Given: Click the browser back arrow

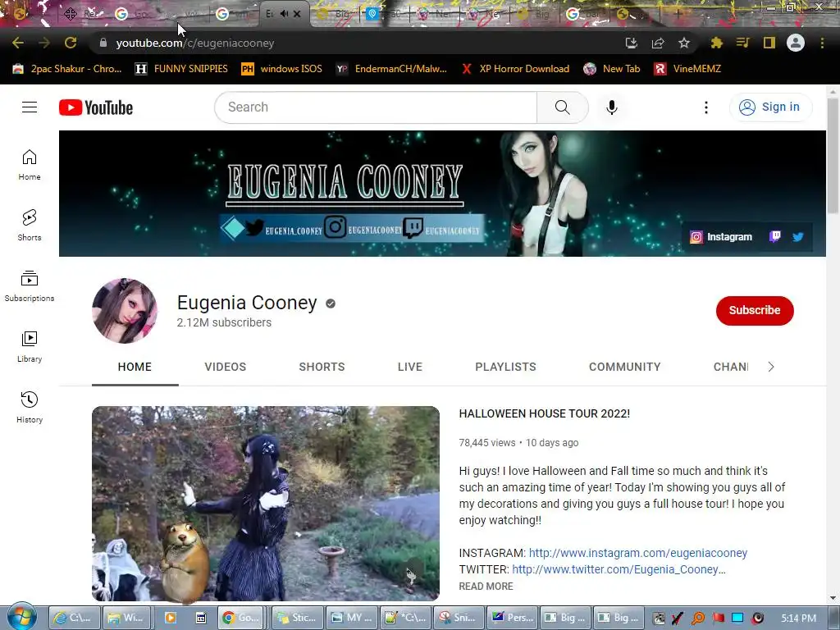Looking at the screenshot, I should tap(18, 43).
